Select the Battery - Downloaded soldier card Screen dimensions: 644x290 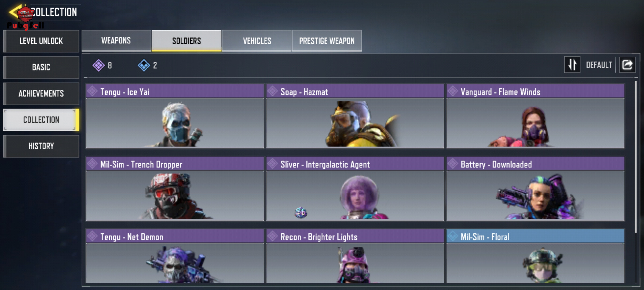coord(535,189)
